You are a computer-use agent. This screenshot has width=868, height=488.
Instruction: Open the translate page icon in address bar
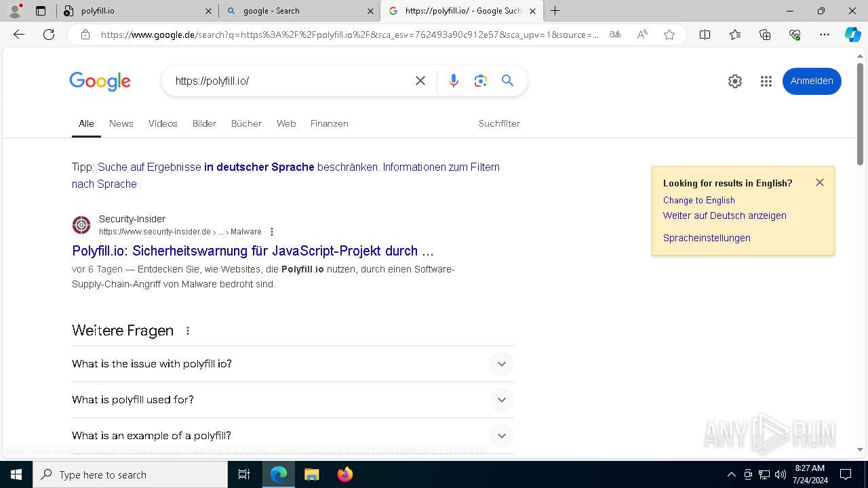tap(615, 35)
